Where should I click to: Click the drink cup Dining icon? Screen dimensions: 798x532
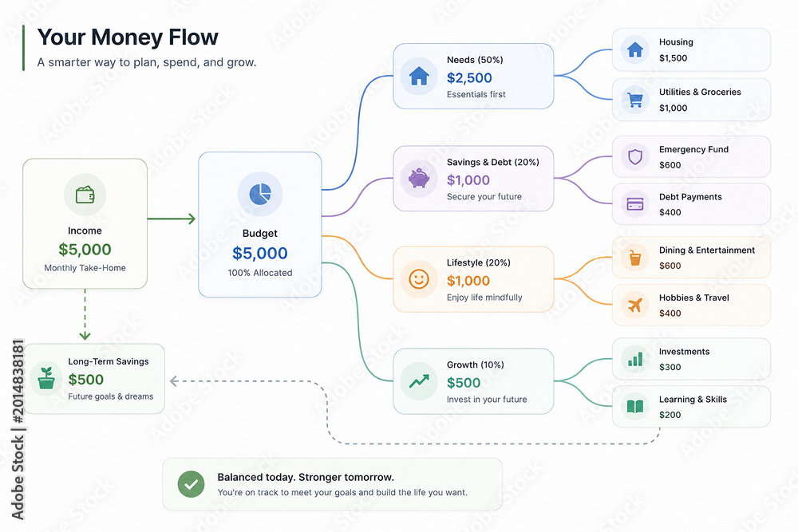coord(634,258)
